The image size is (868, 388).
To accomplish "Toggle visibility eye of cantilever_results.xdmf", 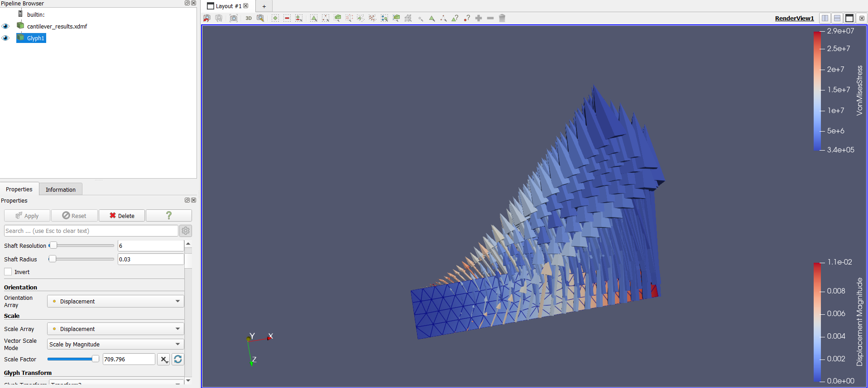I will tap(5, 26).
